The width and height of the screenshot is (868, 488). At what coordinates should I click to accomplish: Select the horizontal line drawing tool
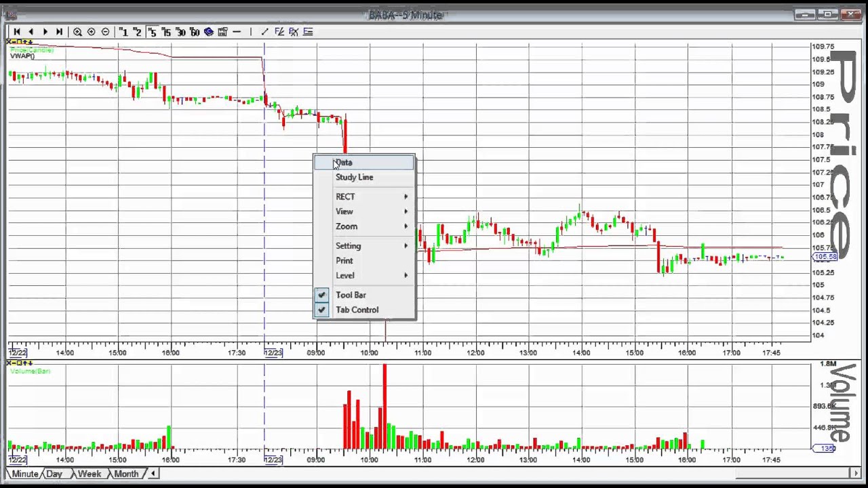[237, 32]
